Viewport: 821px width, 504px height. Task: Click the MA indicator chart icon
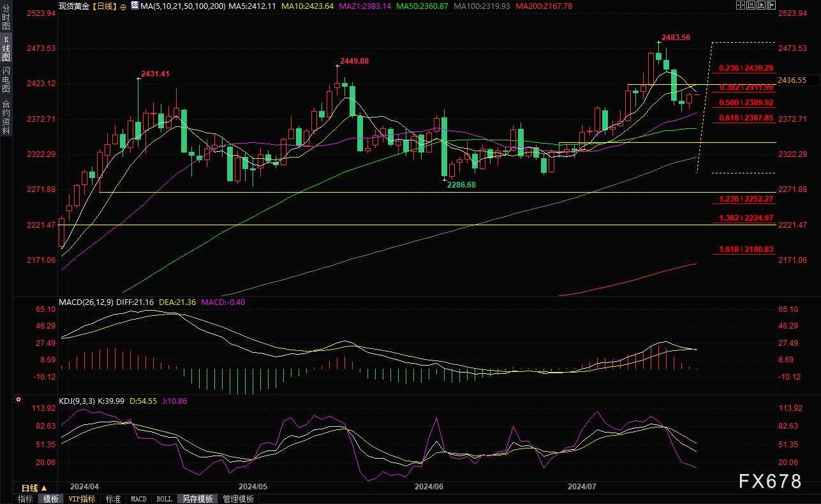coord(133,6)
